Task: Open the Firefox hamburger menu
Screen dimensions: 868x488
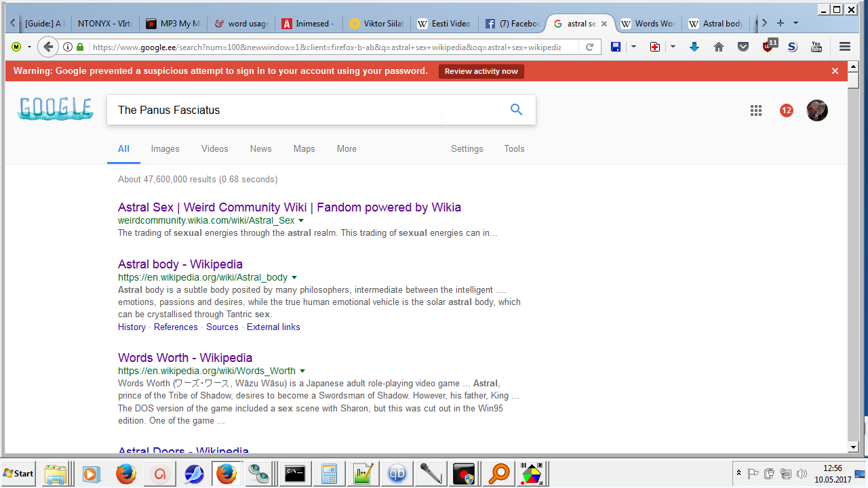Action: click(845, 47)
